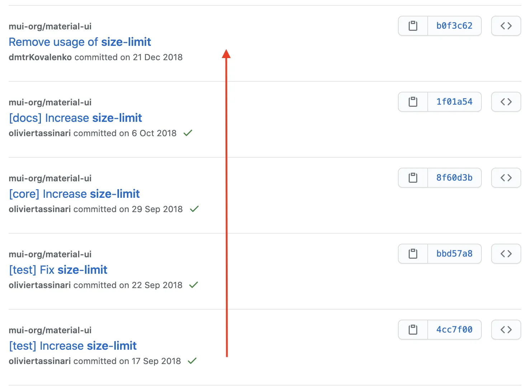The width and height of the screenshot is (532, 392).
Task: Show check status for 6 Oct 2018 commit
Action: coord(188,133)
